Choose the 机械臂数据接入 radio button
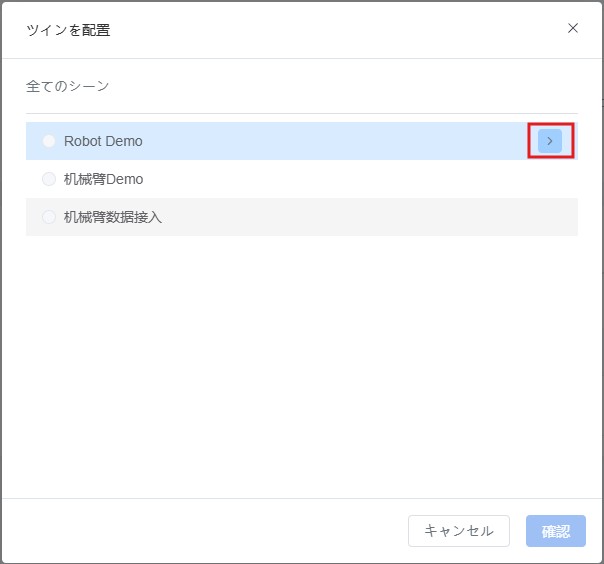604x564 pixels. (49, 217)
